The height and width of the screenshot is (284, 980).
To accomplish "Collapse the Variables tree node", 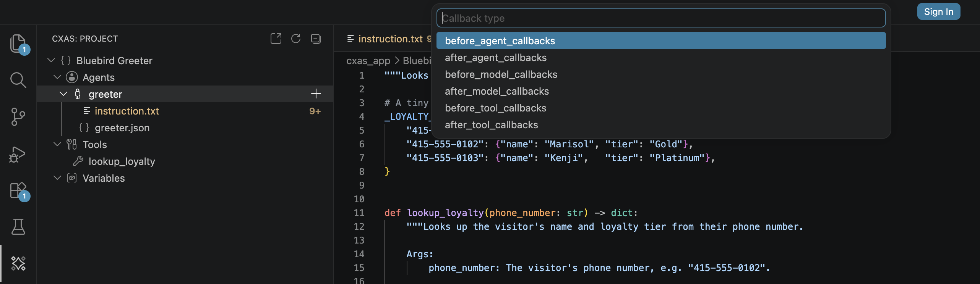I will 57,178.
